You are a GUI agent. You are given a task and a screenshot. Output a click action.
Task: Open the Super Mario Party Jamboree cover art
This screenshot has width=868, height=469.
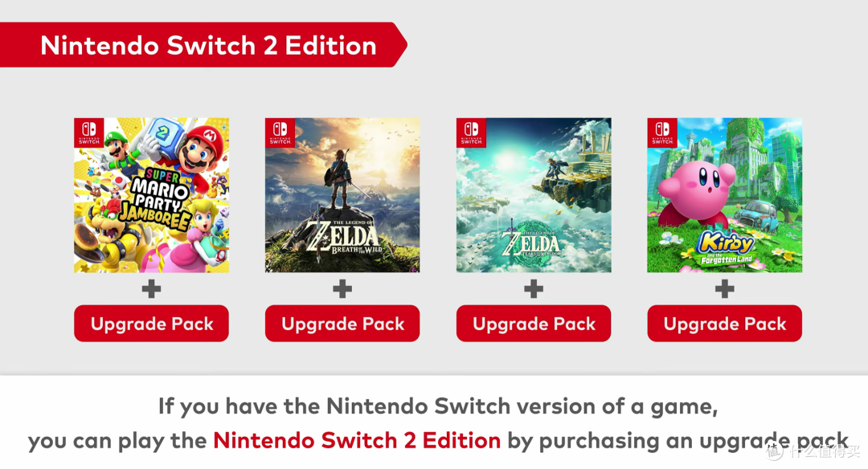tap(151, 195)
